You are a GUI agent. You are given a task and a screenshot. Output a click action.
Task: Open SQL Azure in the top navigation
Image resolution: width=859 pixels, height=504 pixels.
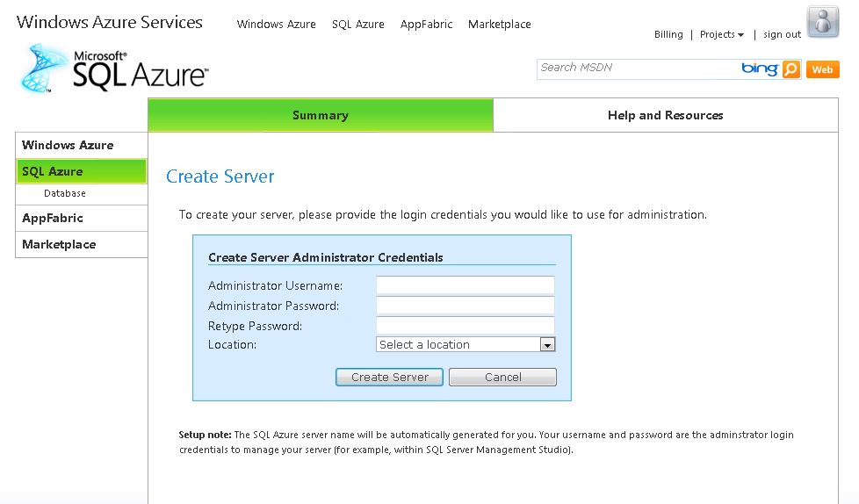pos(357,24)
